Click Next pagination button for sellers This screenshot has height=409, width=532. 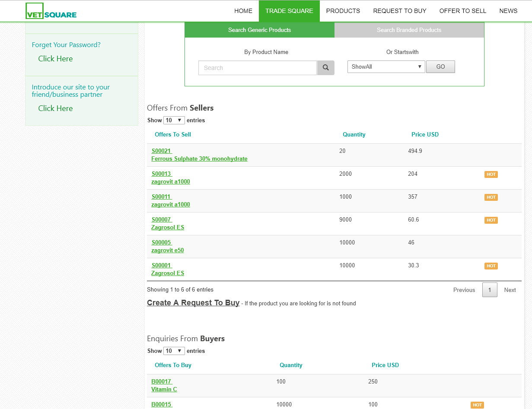click(510, 290)
